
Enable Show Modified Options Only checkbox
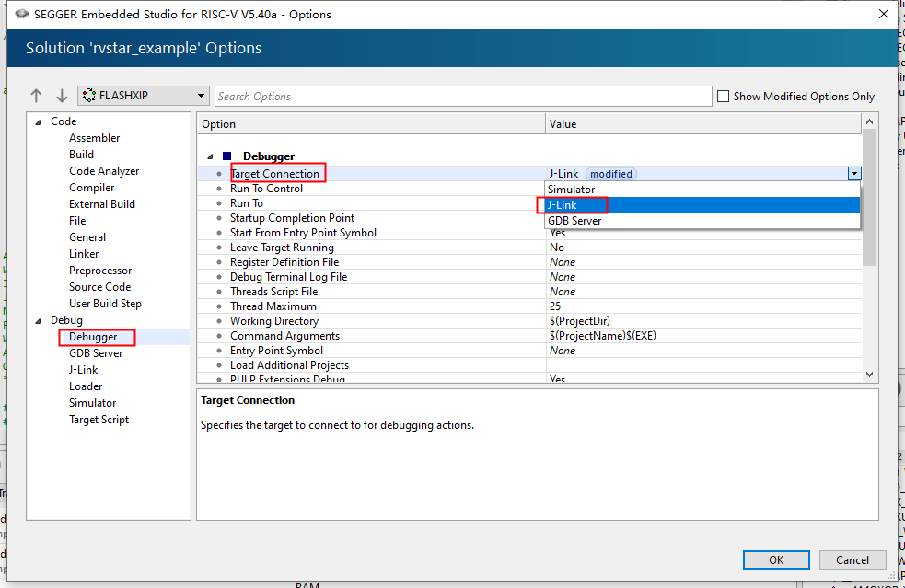tap(723, 97)
